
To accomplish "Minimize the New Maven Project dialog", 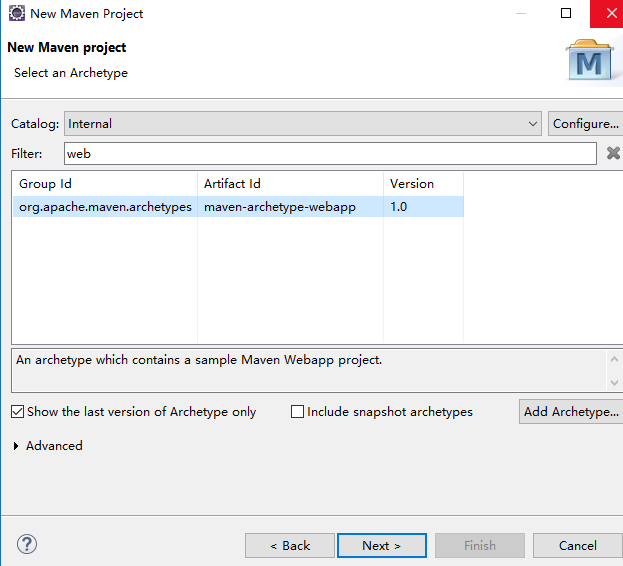I will 520,14.
